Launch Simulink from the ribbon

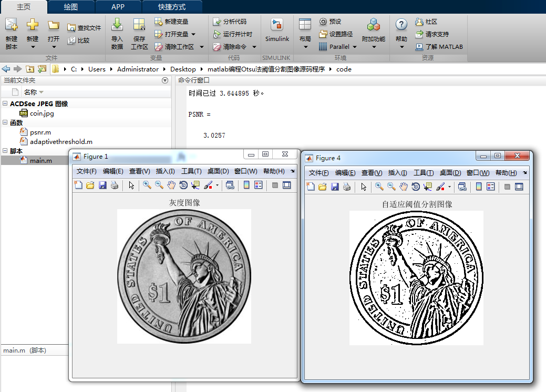pyautogui.click(x=277, y=30)
